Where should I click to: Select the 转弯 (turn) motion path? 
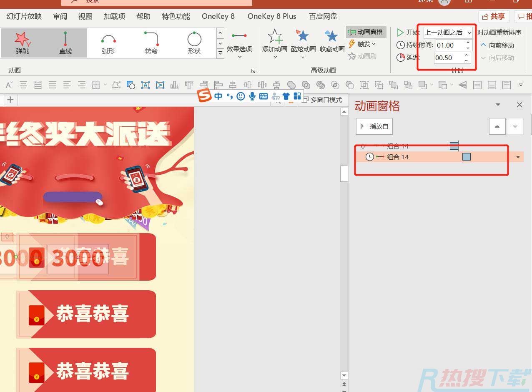pos(151,42)
